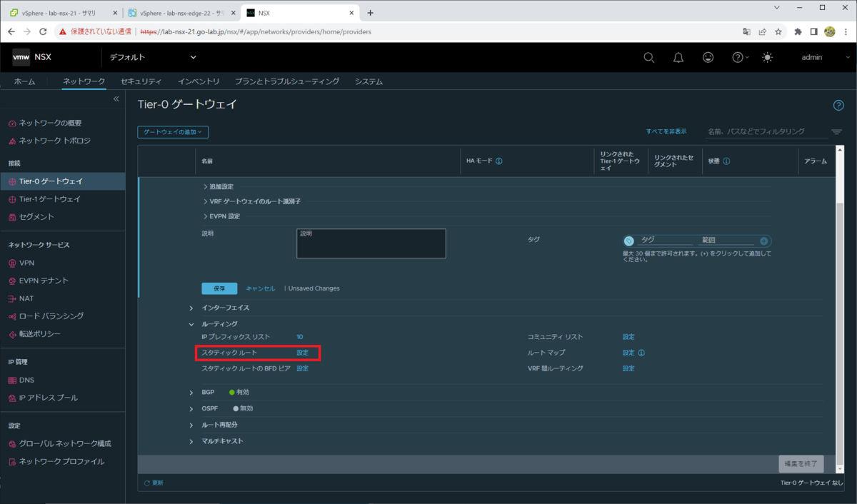The width and height of the screenshot is (857, 504).
Task: Open the Chrome three-dot menu
Action: pos(846,31)
